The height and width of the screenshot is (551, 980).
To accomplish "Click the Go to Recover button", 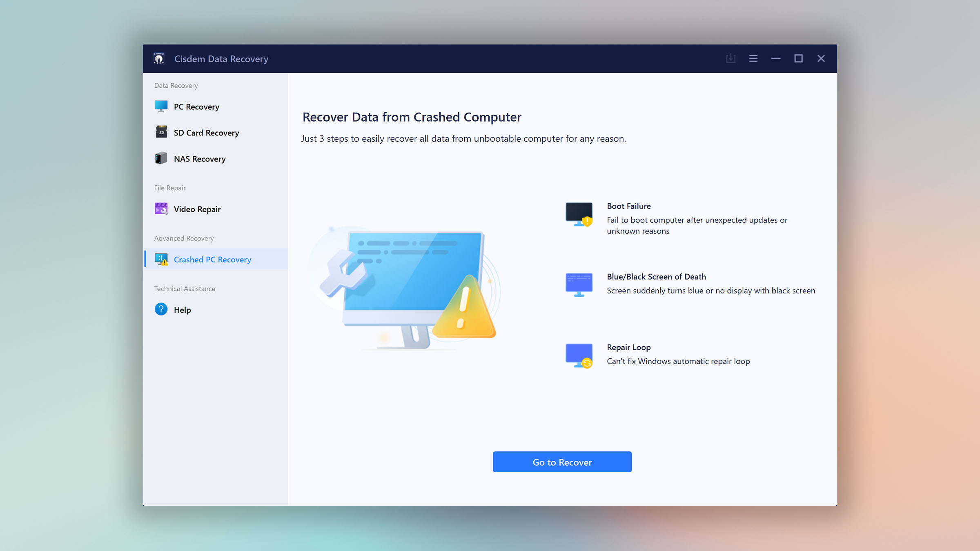I will (x=562, y=462).
